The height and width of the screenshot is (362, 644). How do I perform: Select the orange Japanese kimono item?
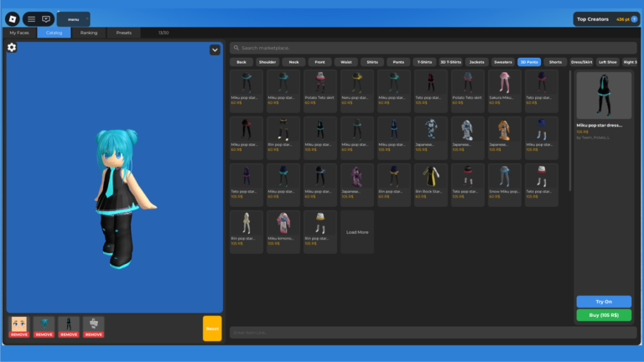pyautogui.click(x=504, y=138)
